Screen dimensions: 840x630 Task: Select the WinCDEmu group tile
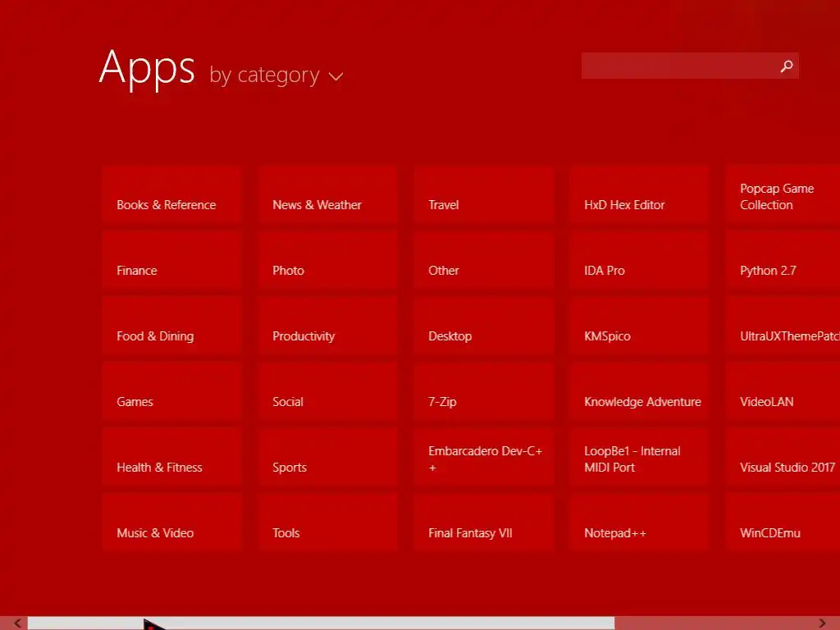point(783,523)
